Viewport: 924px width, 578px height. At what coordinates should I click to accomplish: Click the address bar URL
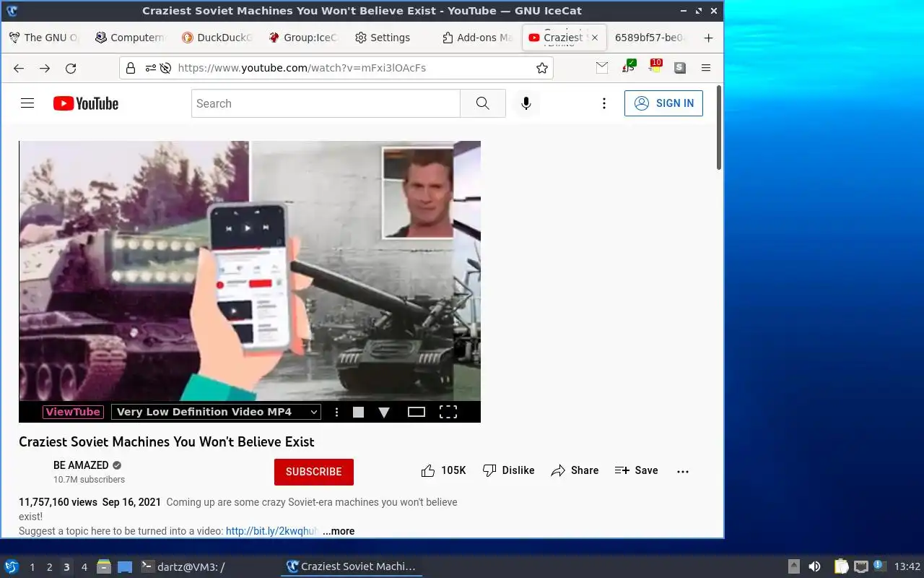tap(302, 68)
